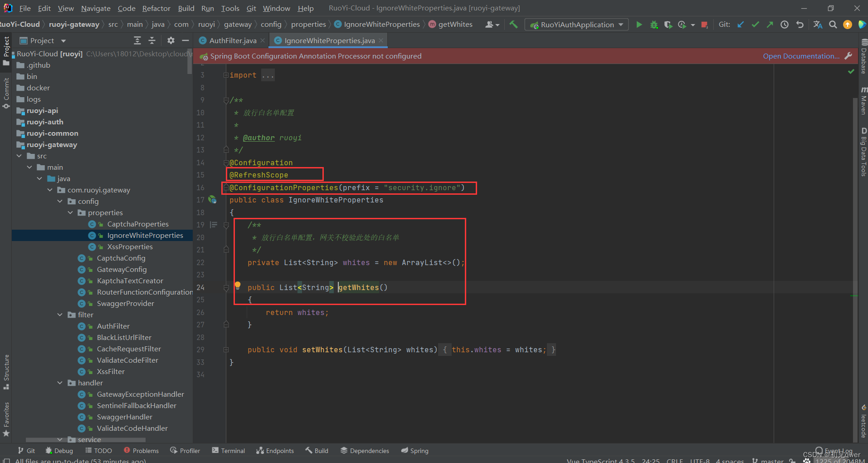Switch to AuthFilter.java tab
Viewport: 868px width, 463px height.
click(232, 40)
